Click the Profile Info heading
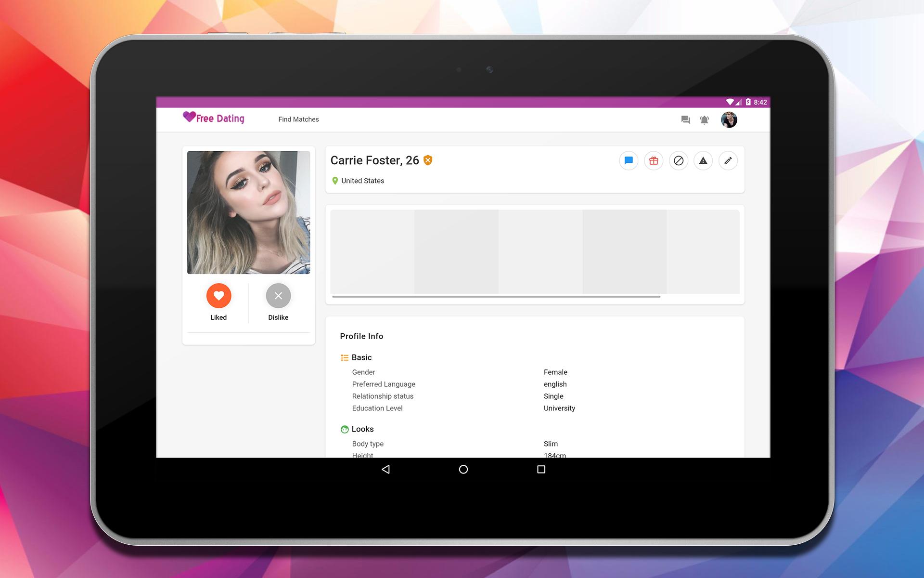The width and height of the screenshot is (924, 578). click(x=361, y=336)
